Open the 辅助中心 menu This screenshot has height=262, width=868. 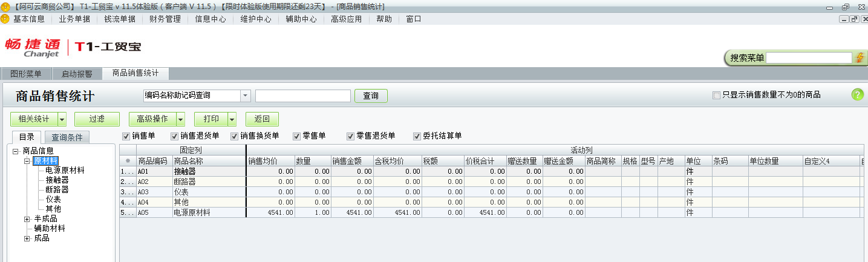pyautogui.click(x=301, y=19)
